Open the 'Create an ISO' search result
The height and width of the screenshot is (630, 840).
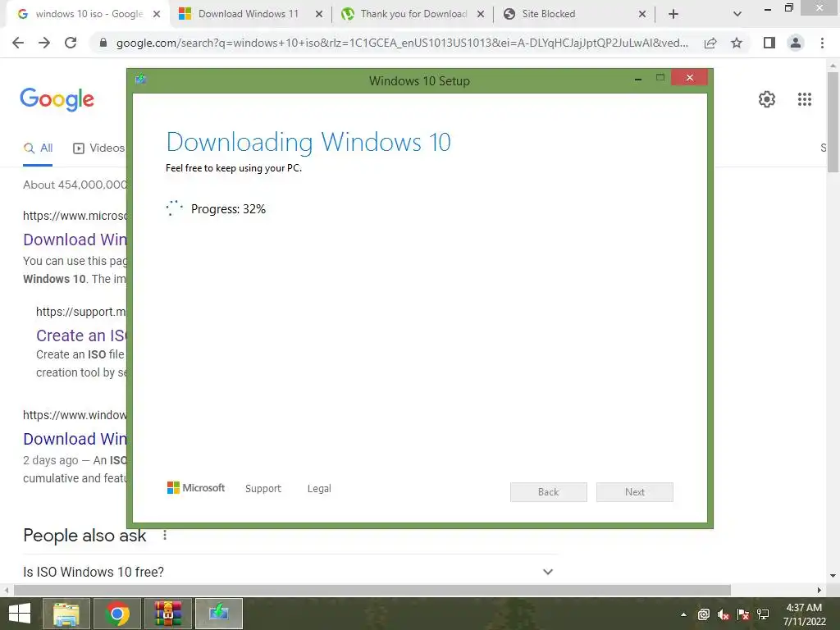point(81,336)
